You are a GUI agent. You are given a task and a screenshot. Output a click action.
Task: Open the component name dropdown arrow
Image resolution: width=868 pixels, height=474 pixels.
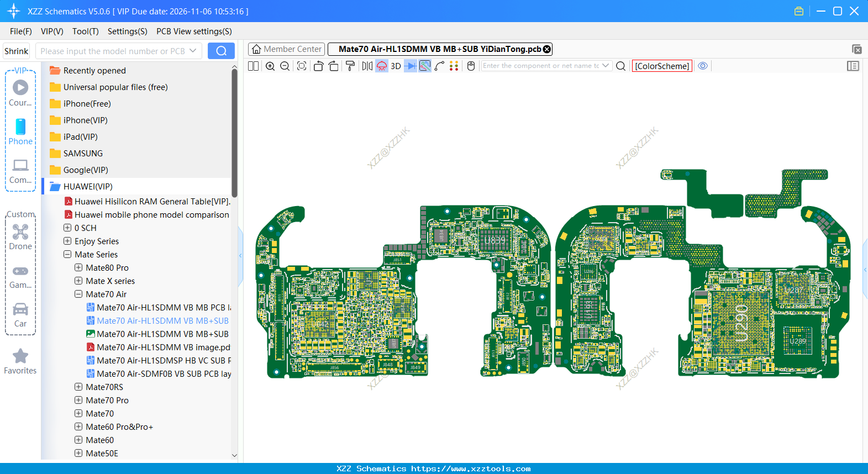point(606,66)
